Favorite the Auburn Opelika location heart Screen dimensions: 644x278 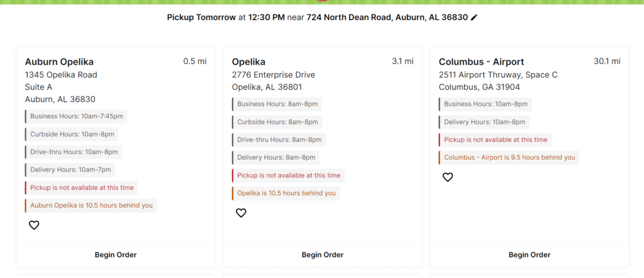(34, 225)
